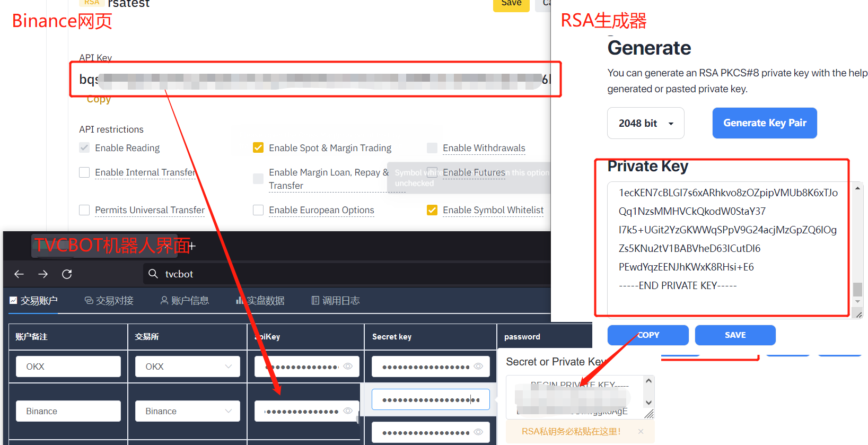Screen dimensions: 868x445
Task: Click the yellow Save button on Binance page
Action: tap(511, 4)
